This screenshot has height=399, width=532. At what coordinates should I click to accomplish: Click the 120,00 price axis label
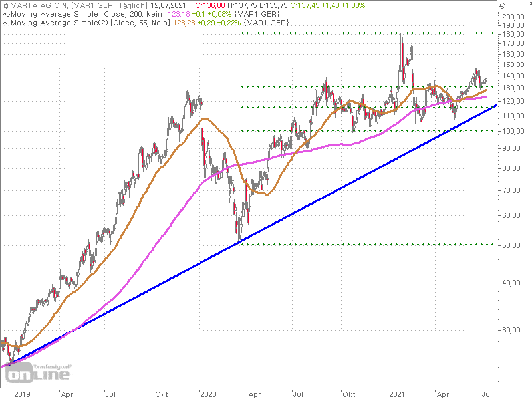point(513,101)
